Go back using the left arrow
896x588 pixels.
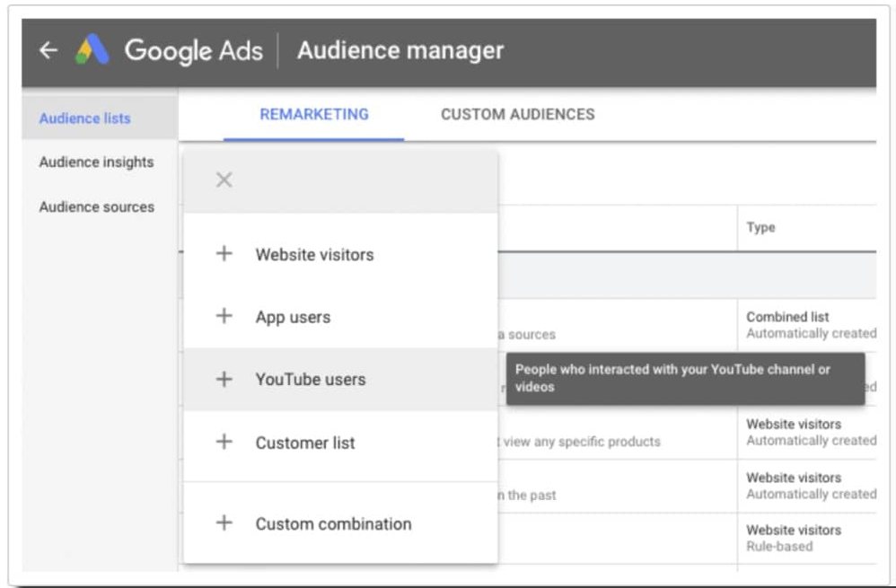click(x=48, y=50)
